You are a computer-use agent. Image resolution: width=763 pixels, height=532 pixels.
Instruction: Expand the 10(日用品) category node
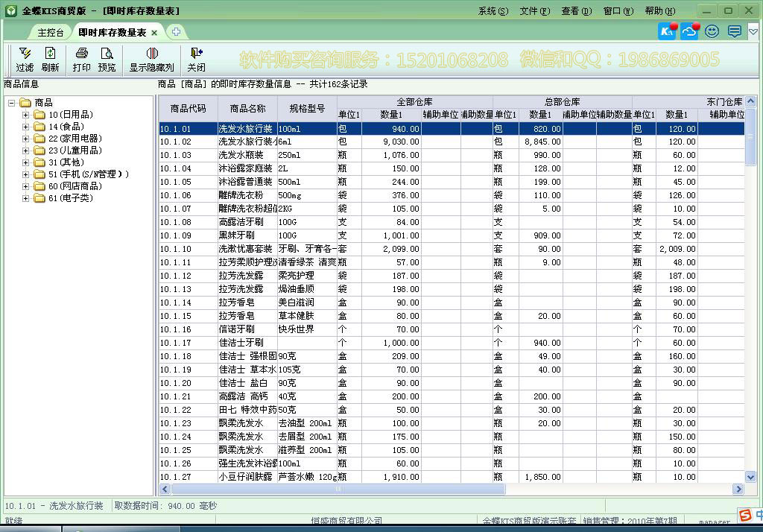pyautogui.click(x=27, y=114)
